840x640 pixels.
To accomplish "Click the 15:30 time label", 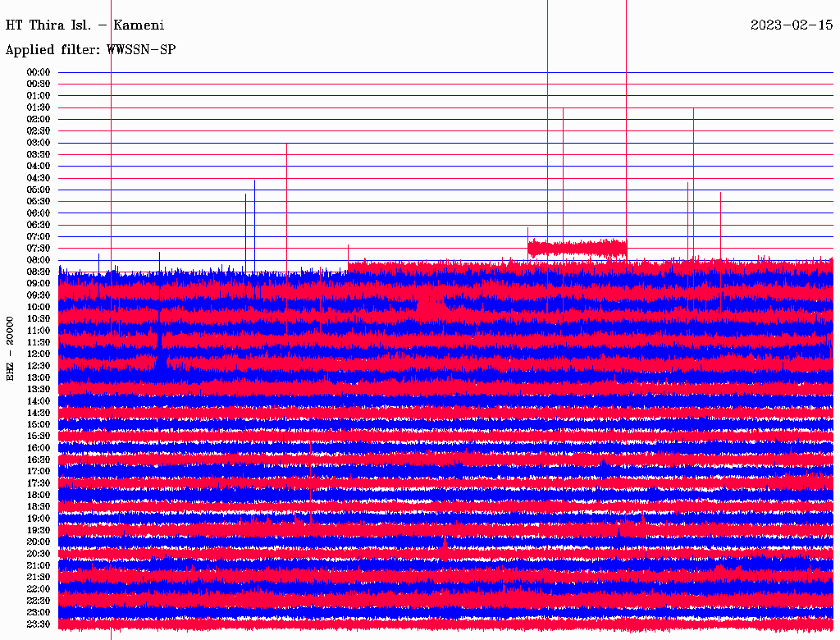I will coord(39,437).
